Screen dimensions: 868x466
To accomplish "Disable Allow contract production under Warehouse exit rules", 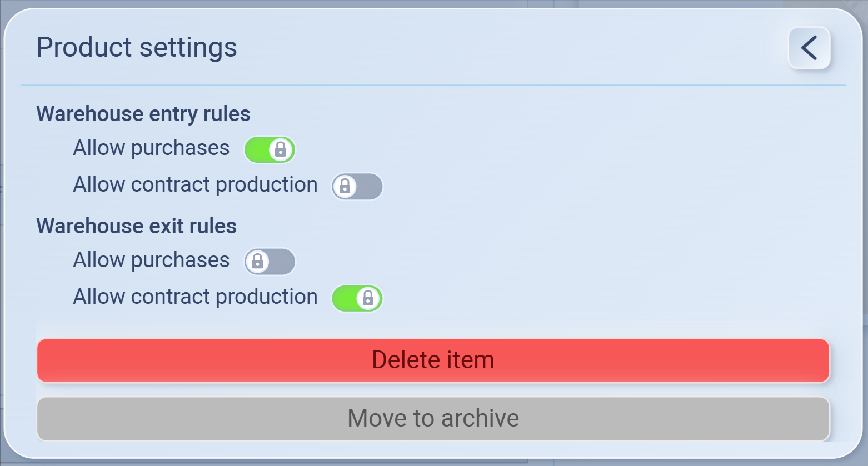I will tap(357, 298).
